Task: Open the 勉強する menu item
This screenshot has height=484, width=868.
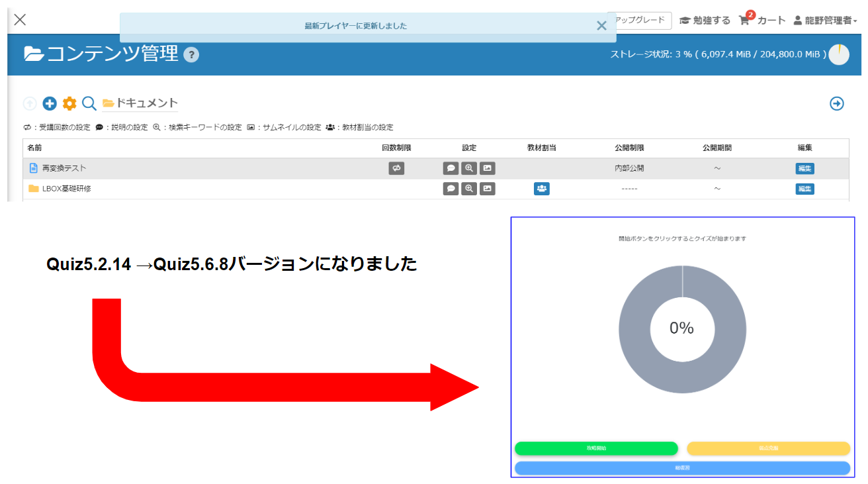Action: coord(705,21)
